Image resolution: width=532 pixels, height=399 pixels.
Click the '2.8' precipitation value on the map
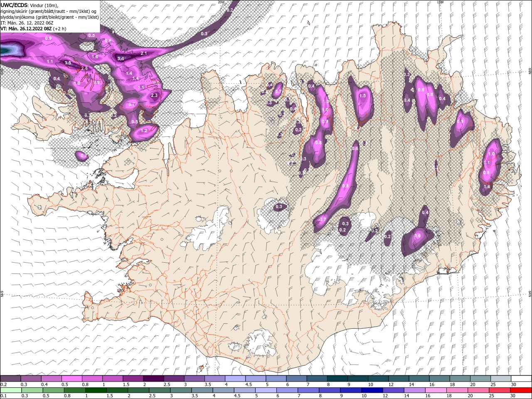pyautogui.click(x=84, y=68)
